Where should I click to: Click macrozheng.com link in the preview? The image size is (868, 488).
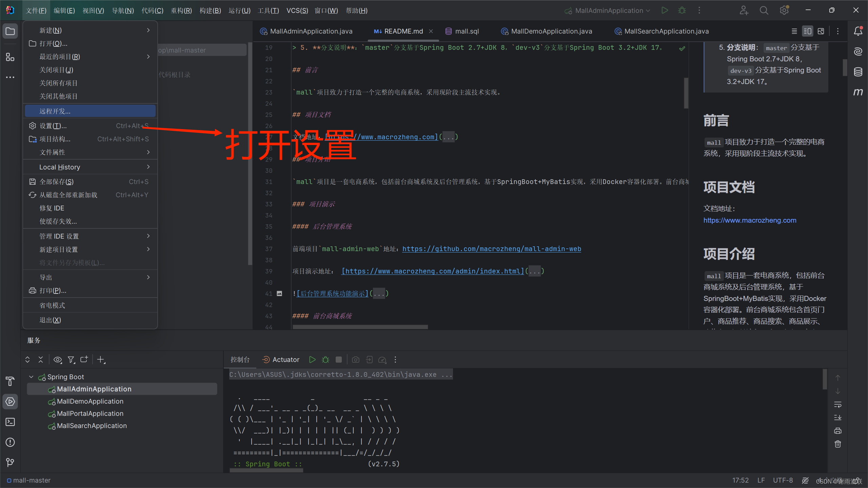750,220
